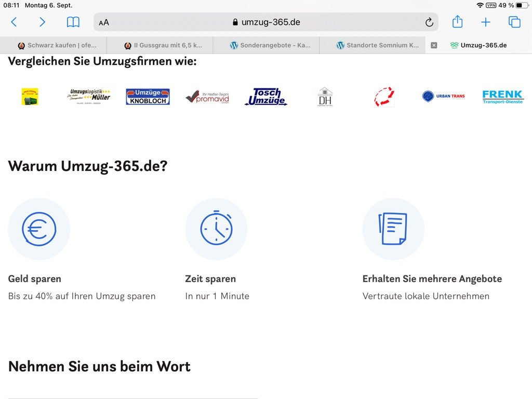This screenshot has height=399, width=532.
Task: Tap the umzug-365.de address bar
Action: pos(266,22)
